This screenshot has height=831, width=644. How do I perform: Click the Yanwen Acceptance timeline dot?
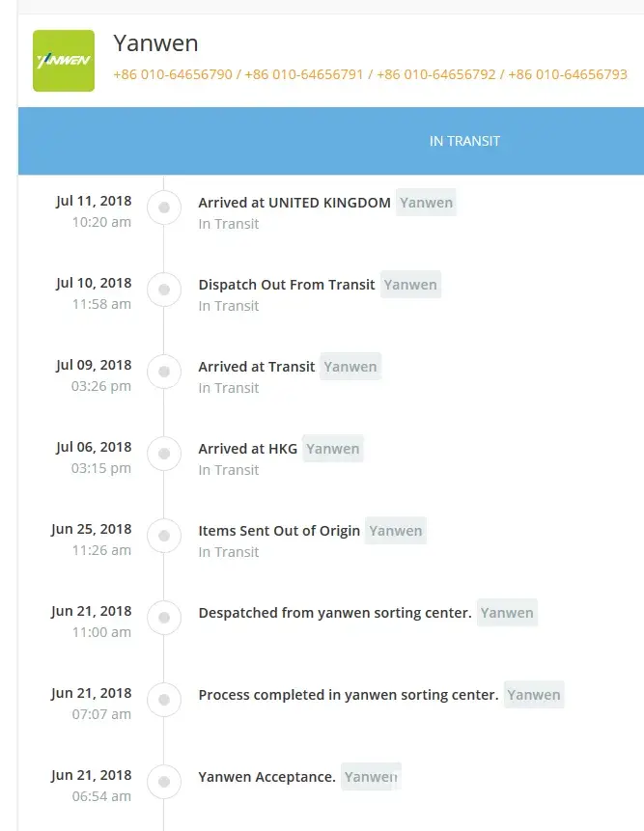[164, 781]
